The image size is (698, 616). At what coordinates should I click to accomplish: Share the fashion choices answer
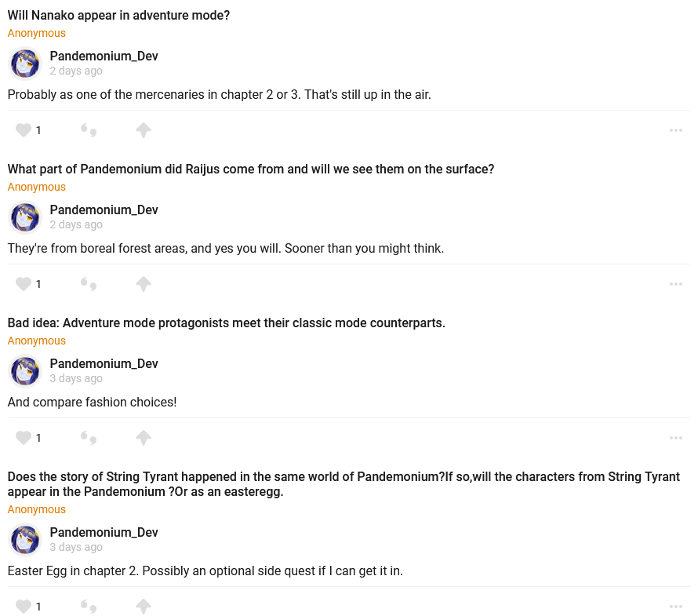tap(144, 438)
